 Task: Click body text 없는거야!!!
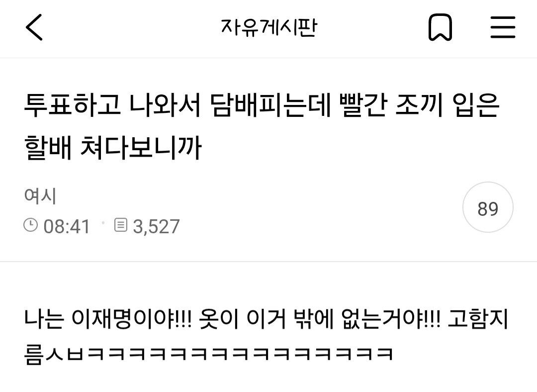391,319
